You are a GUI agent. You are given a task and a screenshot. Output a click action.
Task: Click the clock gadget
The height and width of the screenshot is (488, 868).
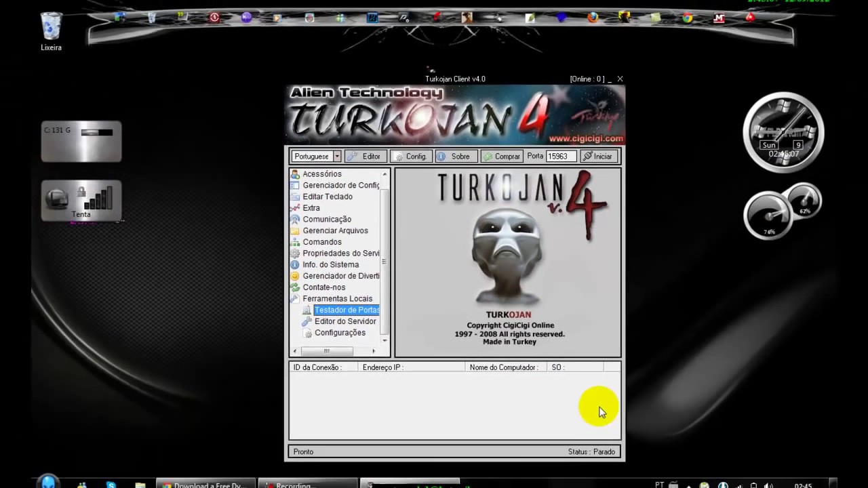point(783,132)
